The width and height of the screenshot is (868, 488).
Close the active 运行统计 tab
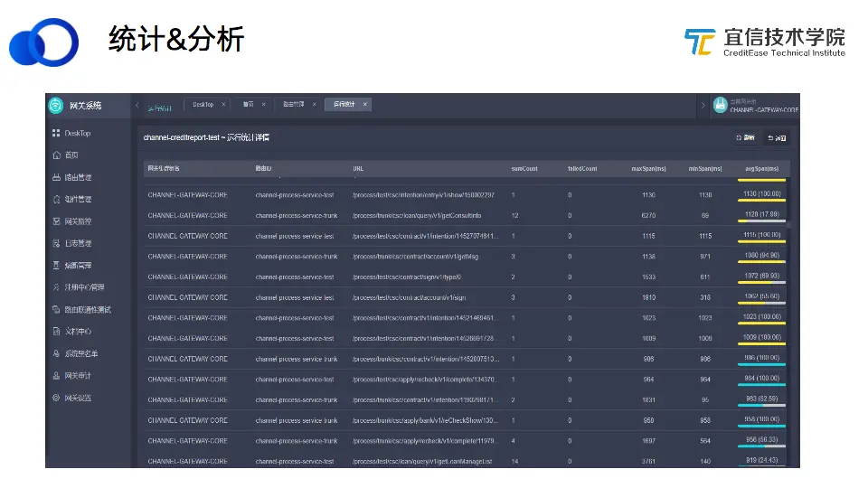(364, 104)
